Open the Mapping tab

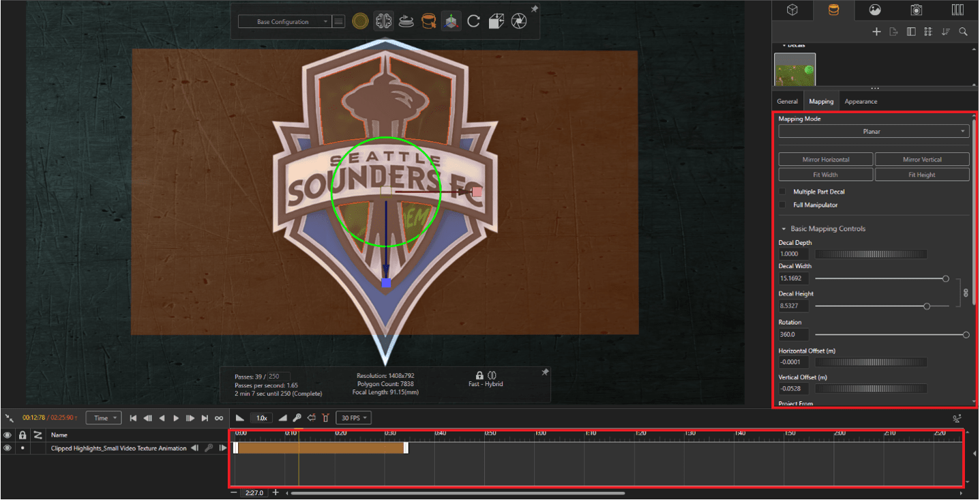[x=821, y=101]
